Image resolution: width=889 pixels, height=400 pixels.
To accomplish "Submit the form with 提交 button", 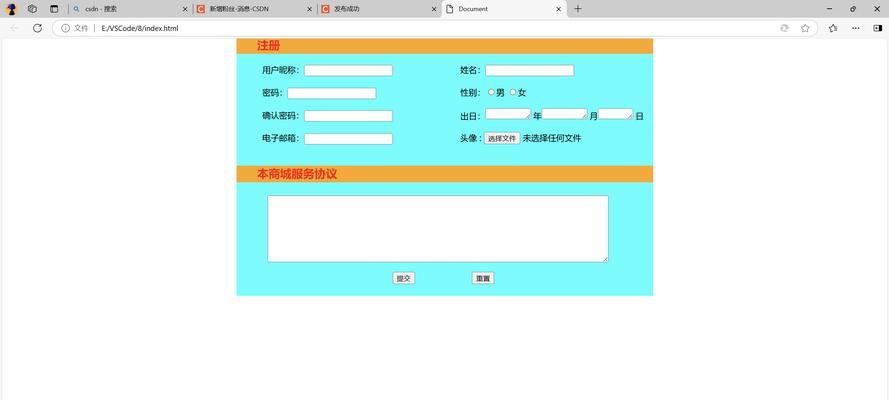I will point(404,278).
